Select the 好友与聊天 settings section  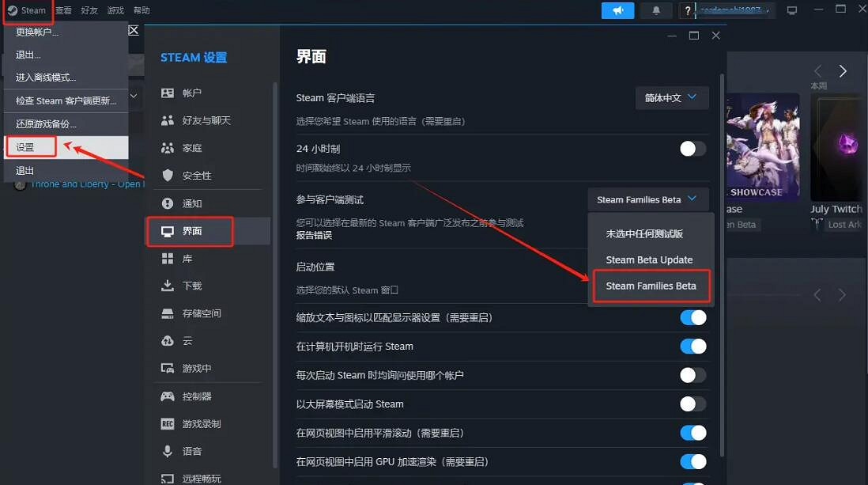200,120
